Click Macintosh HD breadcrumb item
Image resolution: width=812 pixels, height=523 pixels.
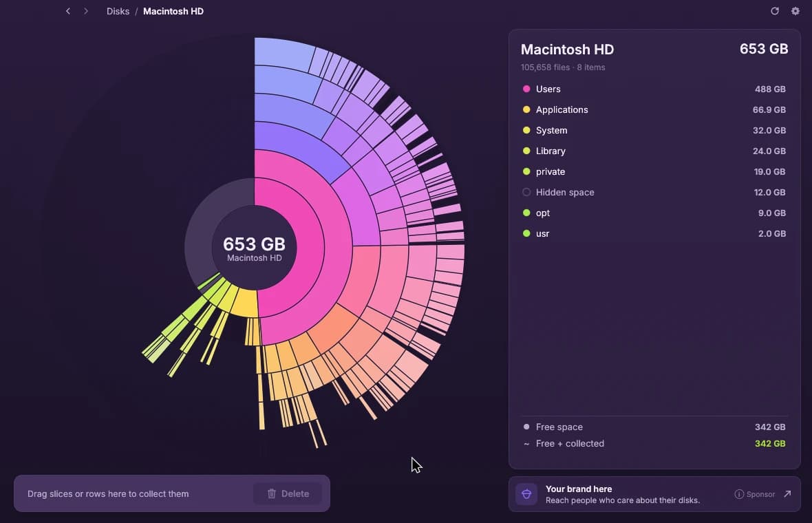[x=173, y=11]
